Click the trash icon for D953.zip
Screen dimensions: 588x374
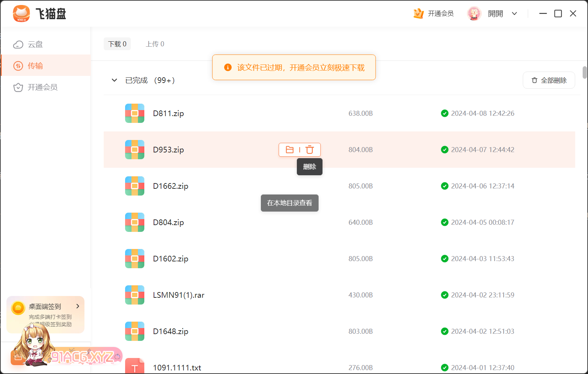[x=310, y=150]
